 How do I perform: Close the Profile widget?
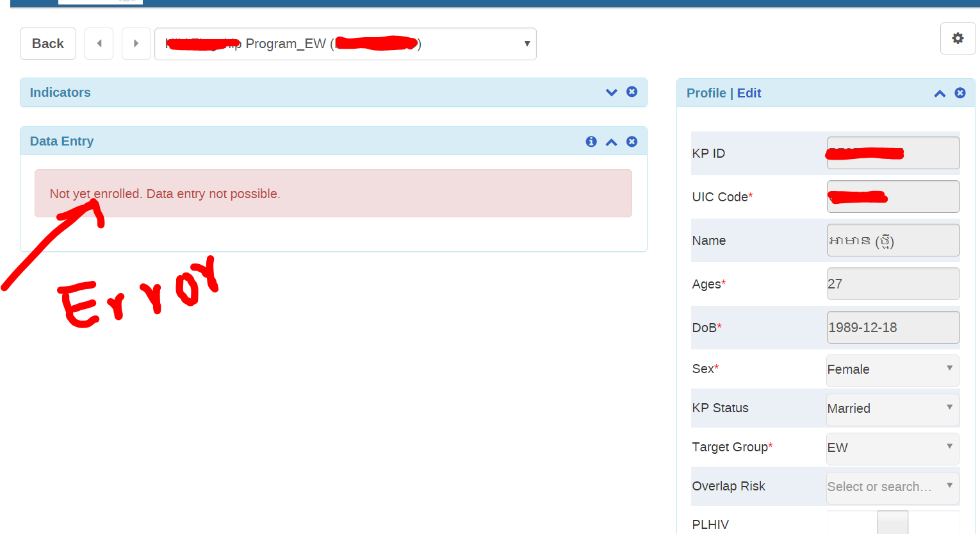click(x=960, y=93)
